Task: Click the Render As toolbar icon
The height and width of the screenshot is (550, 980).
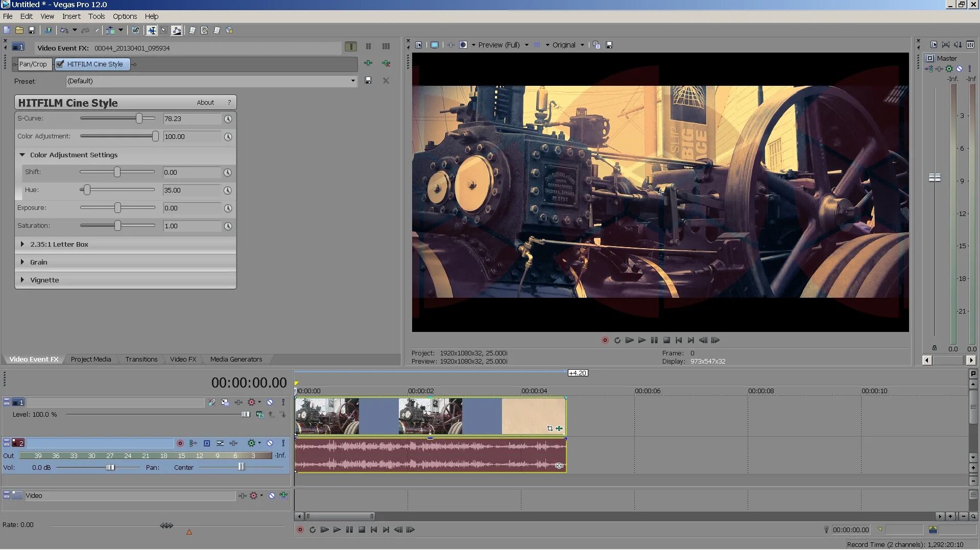Action: click(47, 30)
